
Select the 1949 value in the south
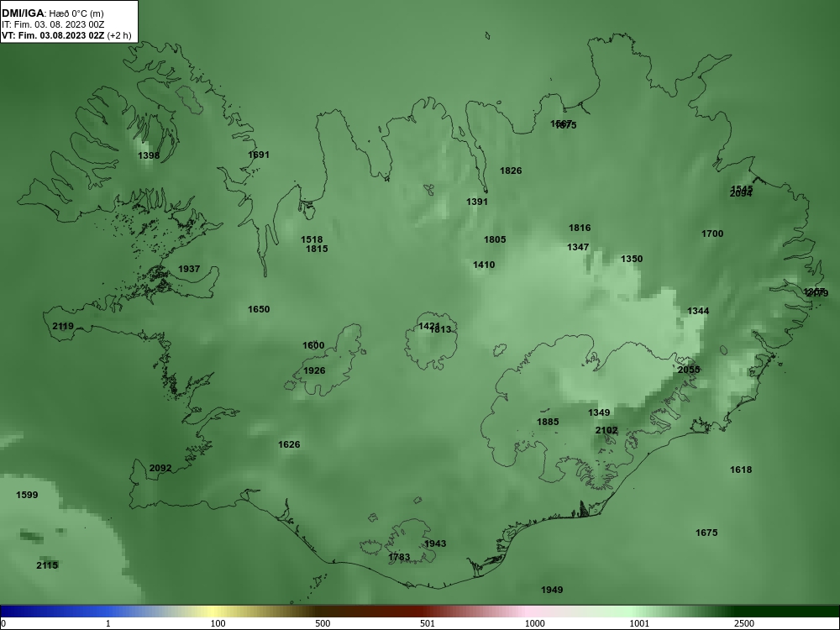[x=552, y=590]
